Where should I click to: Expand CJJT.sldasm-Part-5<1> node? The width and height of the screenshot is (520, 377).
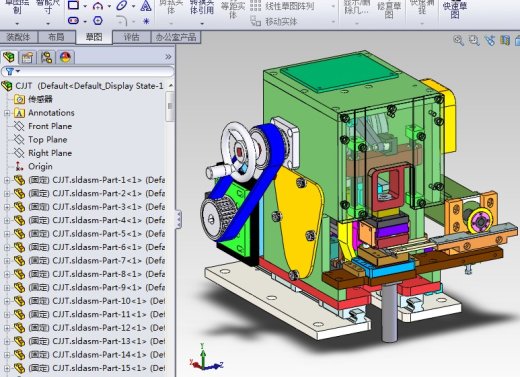(7, 234)
